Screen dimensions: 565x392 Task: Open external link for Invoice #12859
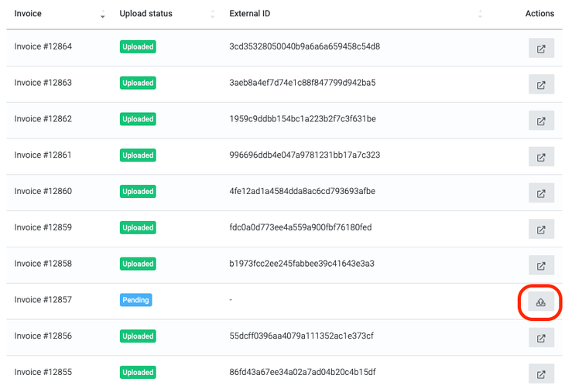(541, 230)
